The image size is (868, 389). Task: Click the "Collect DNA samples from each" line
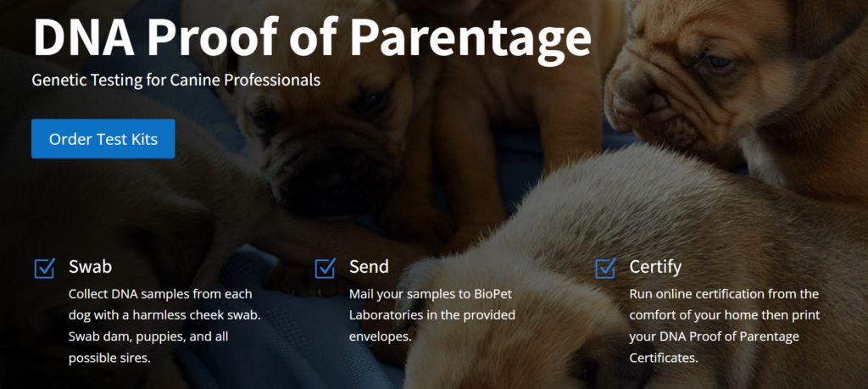click(160, 293)
